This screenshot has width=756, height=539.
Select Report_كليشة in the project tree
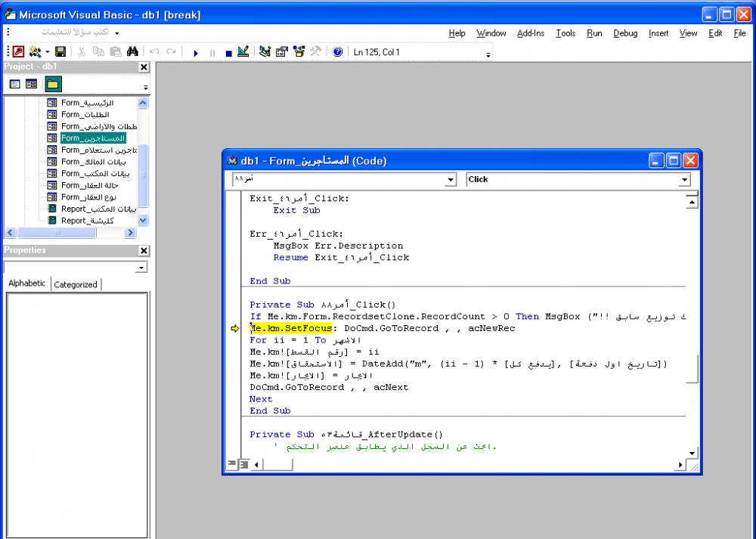(x=87, y=221)
